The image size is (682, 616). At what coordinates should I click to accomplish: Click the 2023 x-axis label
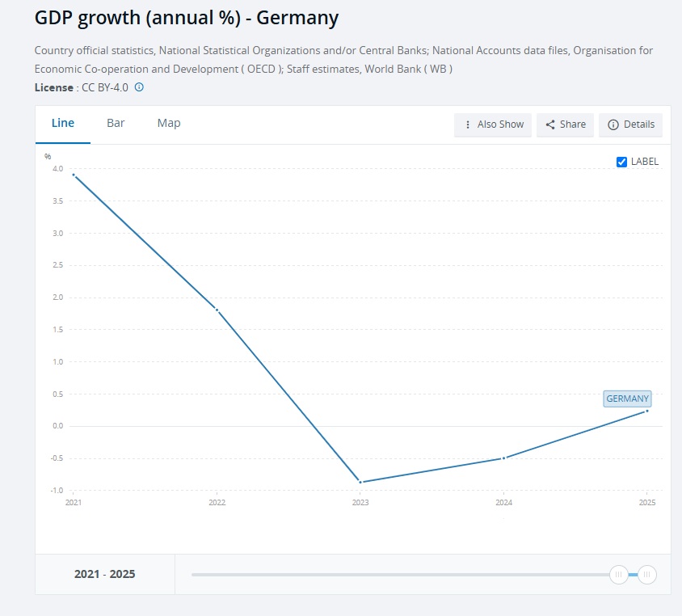pyautogui.click(x=360, y=503)
